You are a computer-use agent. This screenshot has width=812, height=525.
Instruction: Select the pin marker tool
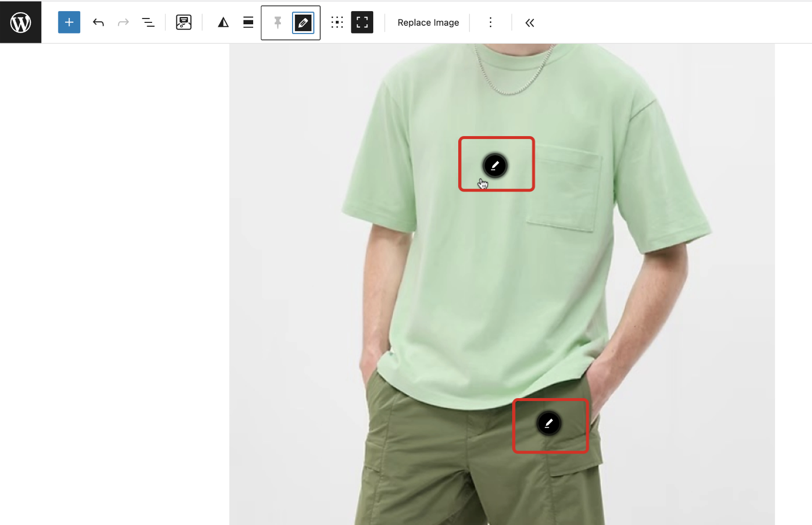click(277, 22)
